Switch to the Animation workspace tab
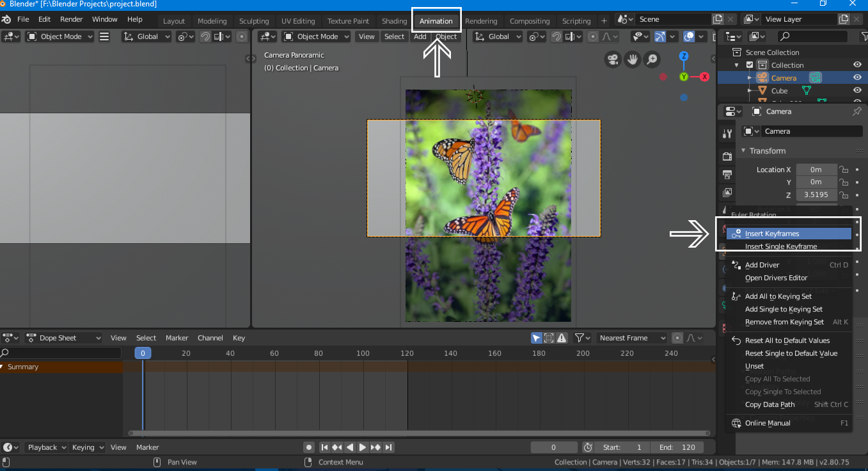 [436, 21]
